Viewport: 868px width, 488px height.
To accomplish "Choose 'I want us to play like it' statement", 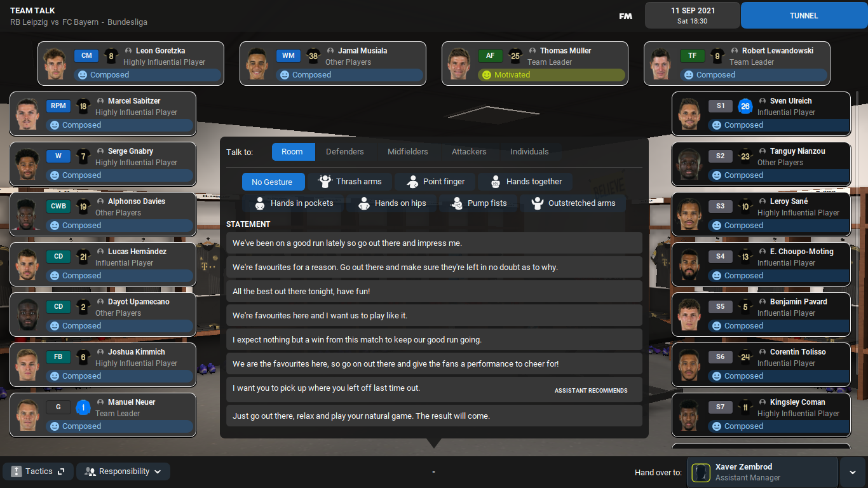I will pyautogui.click(x=434, y=315).
